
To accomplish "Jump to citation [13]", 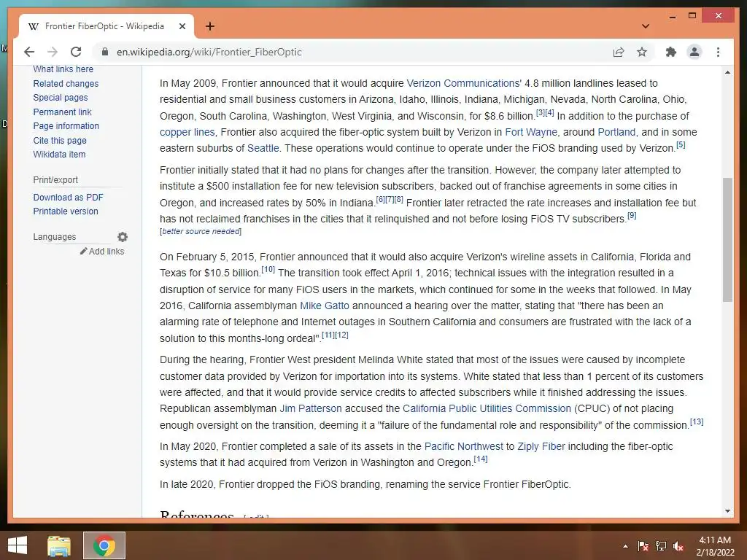I will (x=697, y=421).
